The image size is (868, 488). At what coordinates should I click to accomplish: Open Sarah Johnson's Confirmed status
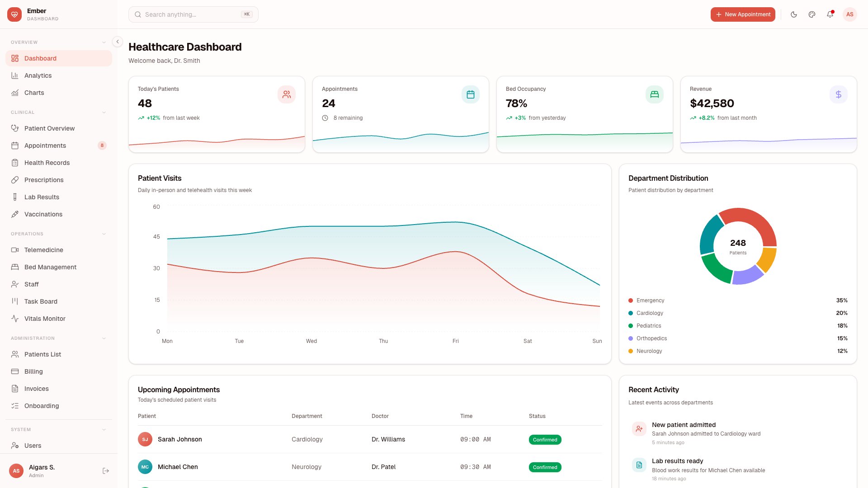[545, 439]
